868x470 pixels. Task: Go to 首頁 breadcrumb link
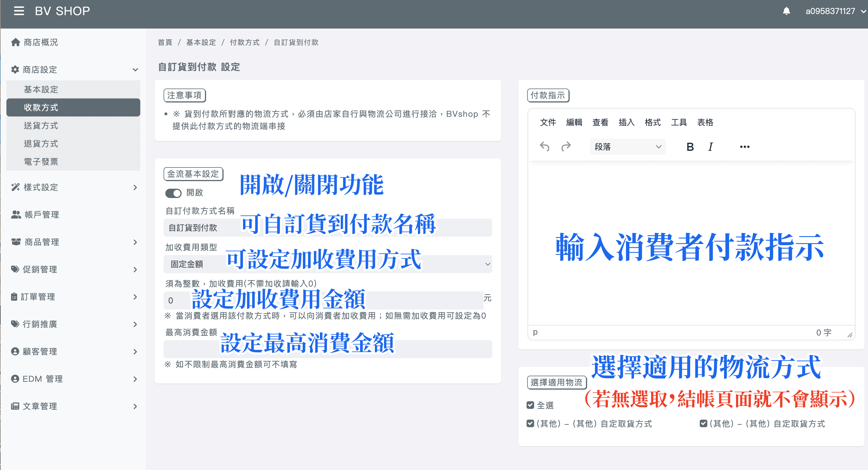pyautogui.click(x=165, y=43)
